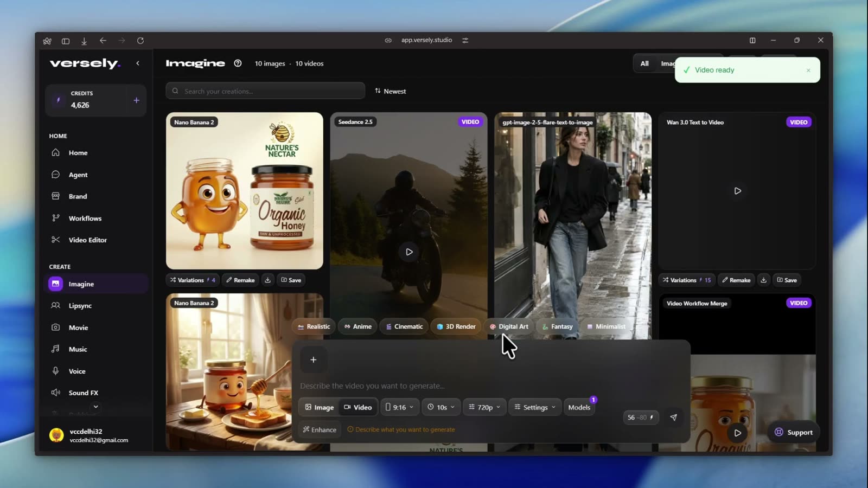This screenshot has width=868, height=488.
Task: Focus the Search your creations field
Action: [265, 91]
